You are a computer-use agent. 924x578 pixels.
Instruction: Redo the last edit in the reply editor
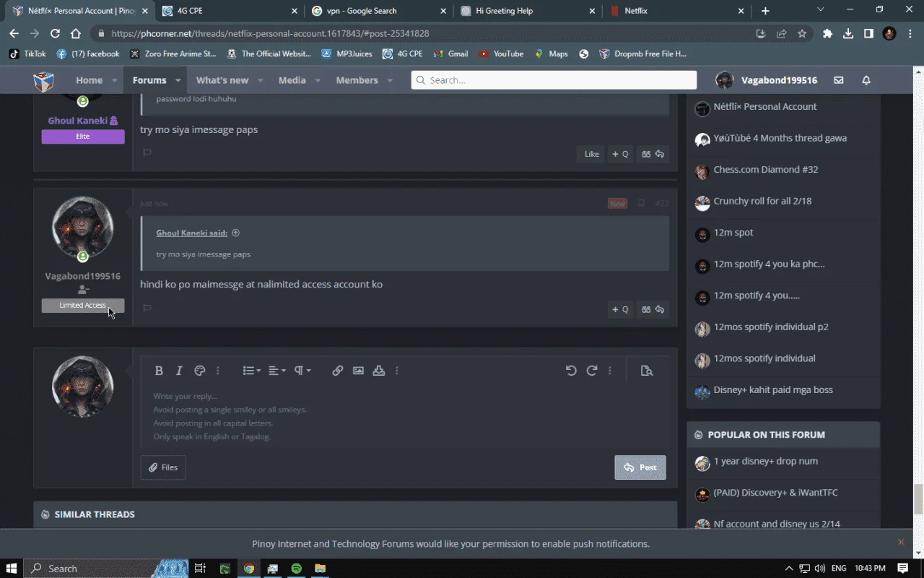coord(592,371)
